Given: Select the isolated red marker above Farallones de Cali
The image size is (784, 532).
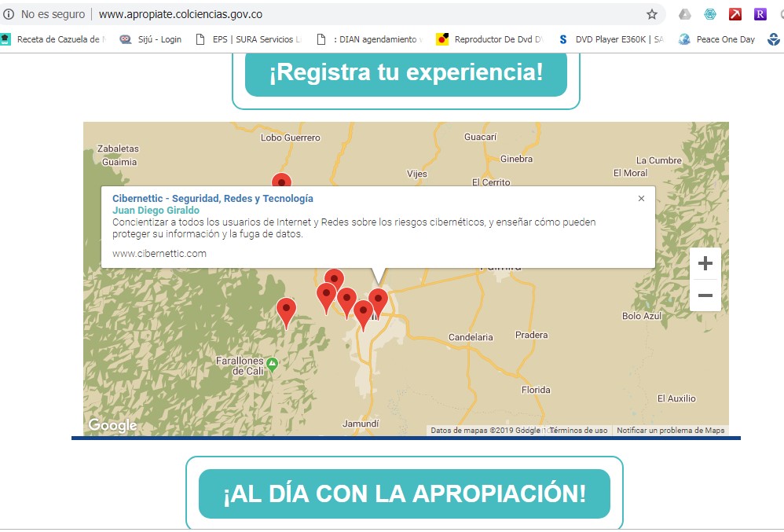Looking at the screenshot, I should [x=286, y=313].
